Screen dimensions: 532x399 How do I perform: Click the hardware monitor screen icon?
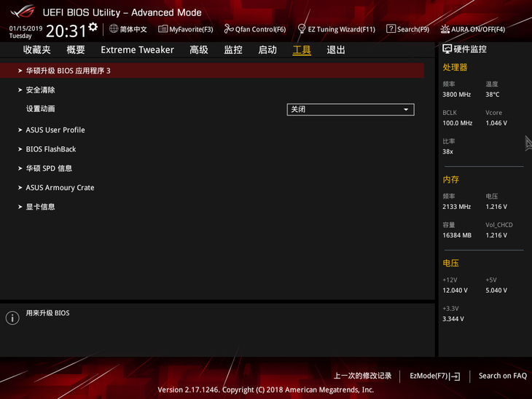coord(447,50)
